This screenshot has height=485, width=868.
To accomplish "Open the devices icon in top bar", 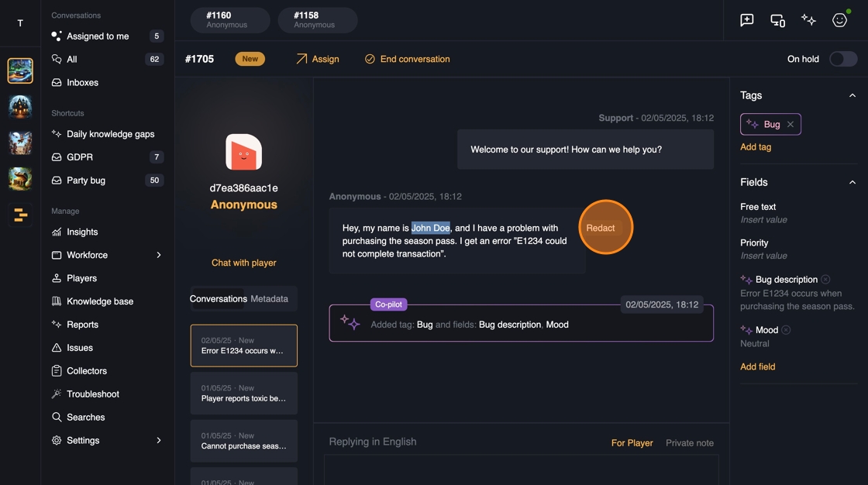I will click(778, 20).
